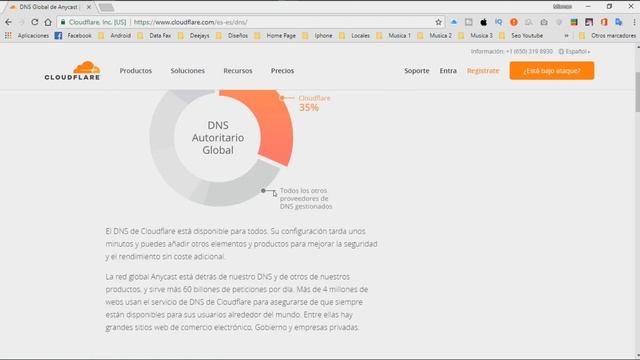Viewport: 640px width, 360px height.
Task: Open the colorful striped square extension icon
Action: point(574,22)
